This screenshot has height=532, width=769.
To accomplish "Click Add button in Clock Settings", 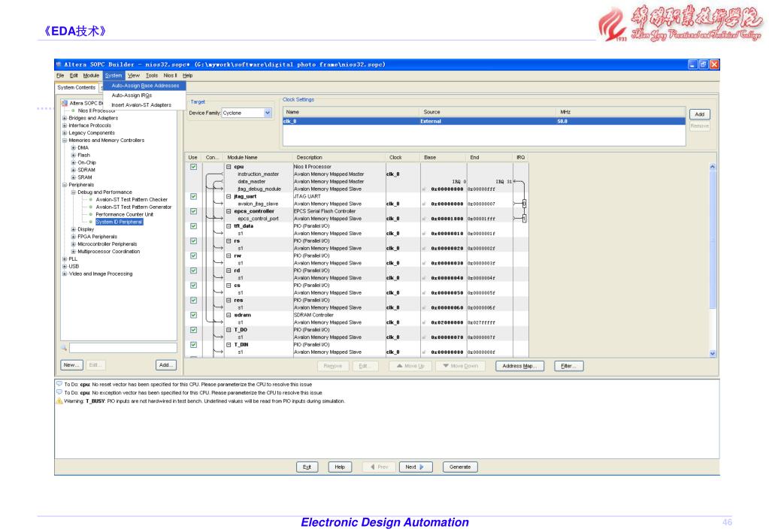I will (x=699, y=114).
